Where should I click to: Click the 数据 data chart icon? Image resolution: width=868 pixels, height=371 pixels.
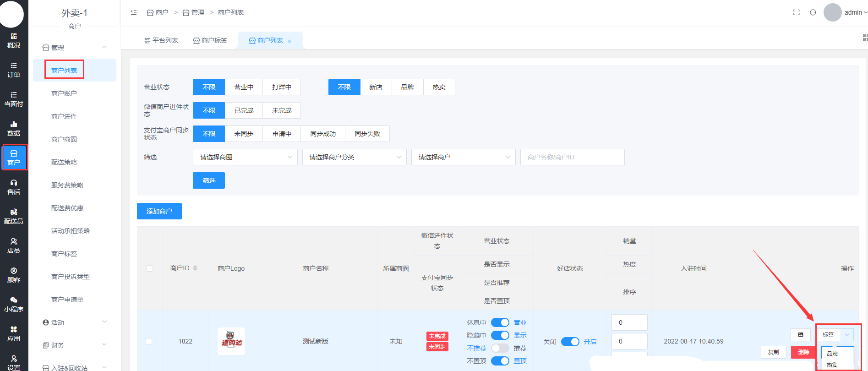pyautogui.click(x=14, y=128)
